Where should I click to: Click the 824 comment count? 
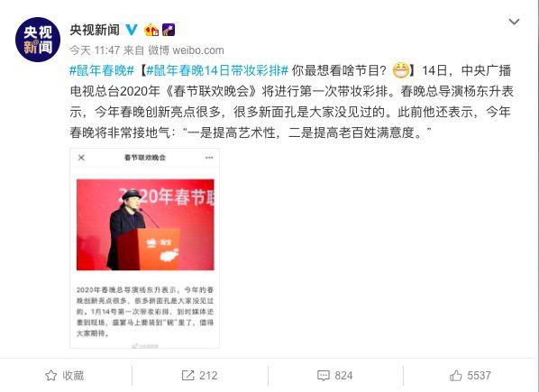coord(343,376)
